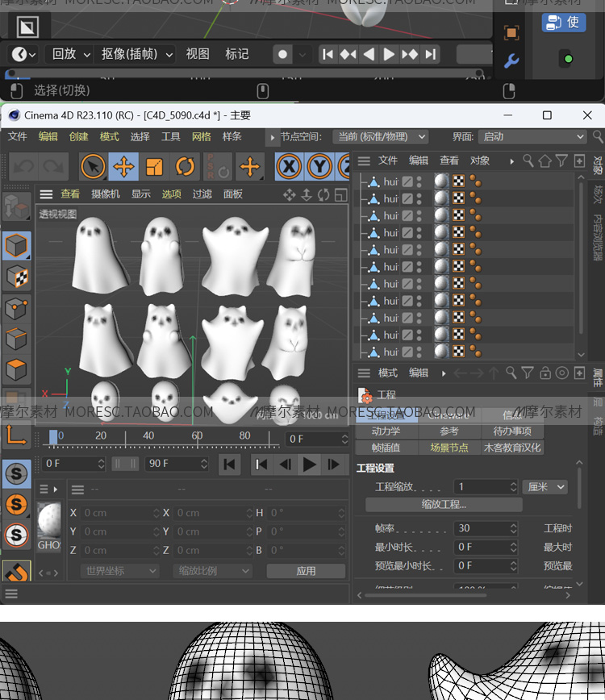This screenshot has height=700, width=605.
Task: Expand the menu overflow arrow before 节点空间
Action: 273,137
